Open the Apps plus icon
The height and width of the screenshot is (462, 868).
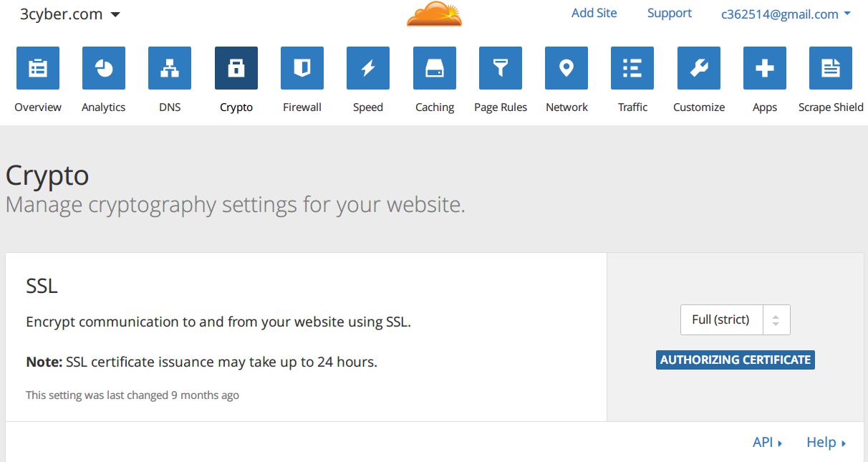point(765,68)
